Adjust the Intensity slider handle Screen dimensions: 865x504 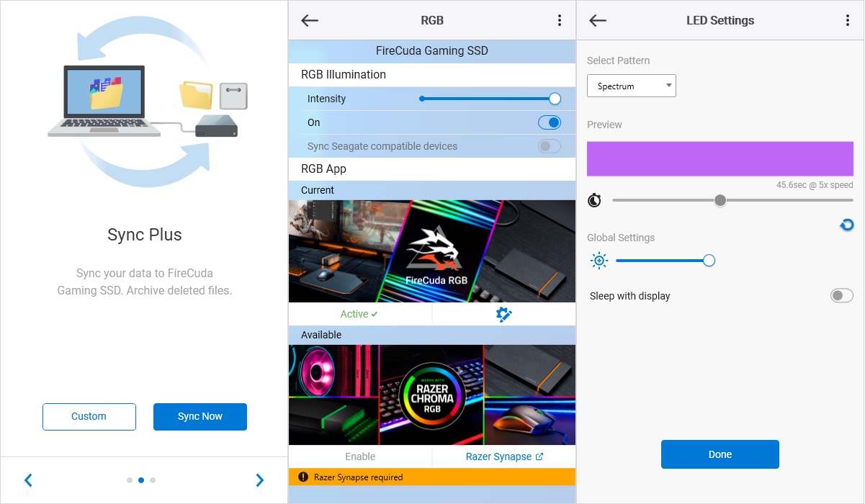pos(555,99)
